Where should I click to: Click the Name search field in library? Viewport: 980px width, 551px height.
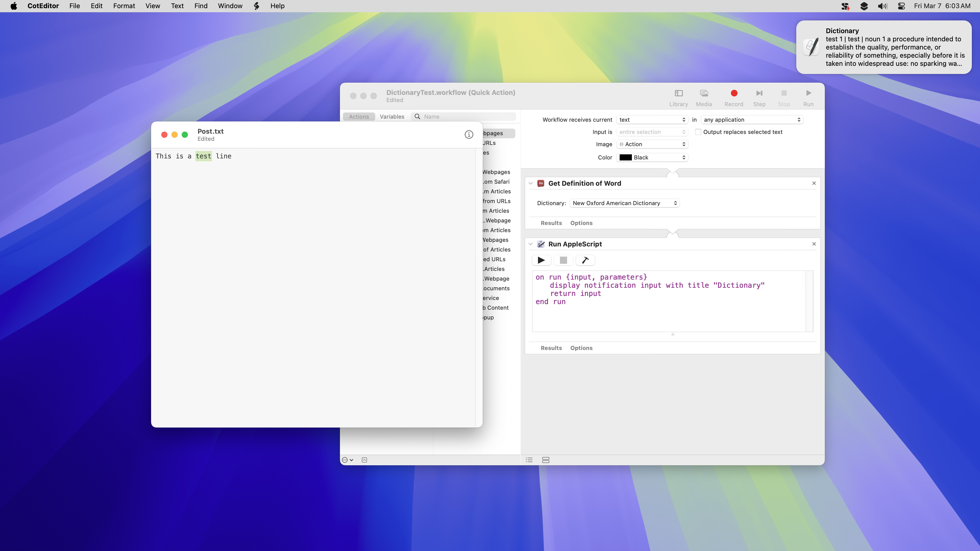[x=463, y=117]
